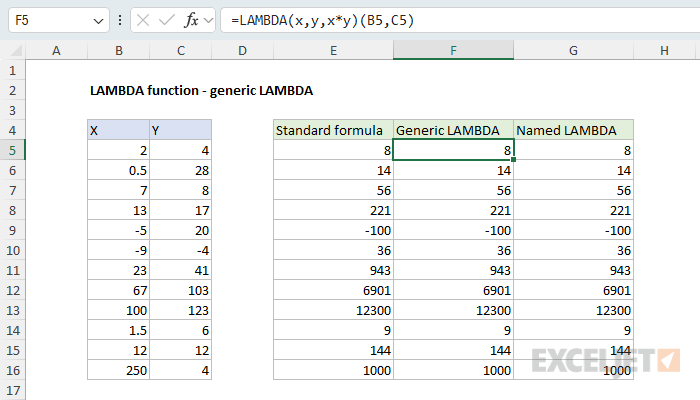This screenshot has width=700, height=400.
Task: Select column B header
Action: [119, 50]
